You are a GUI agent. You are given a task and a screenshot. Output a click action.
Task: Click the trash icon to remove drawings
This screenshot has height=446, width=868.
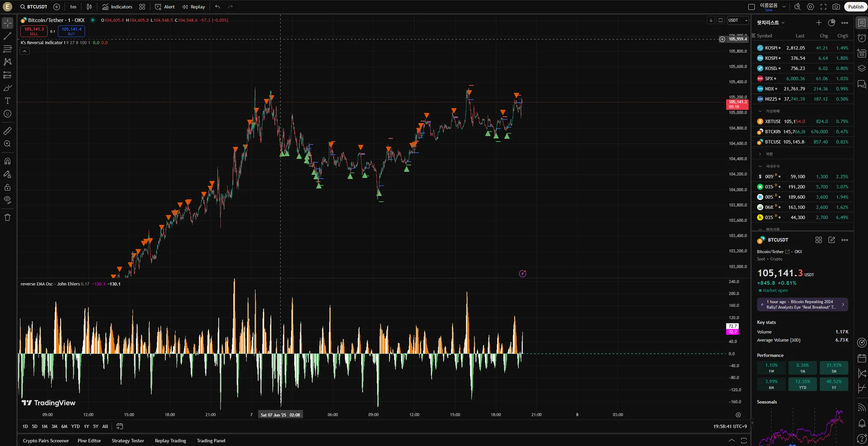tap(8, 218)
